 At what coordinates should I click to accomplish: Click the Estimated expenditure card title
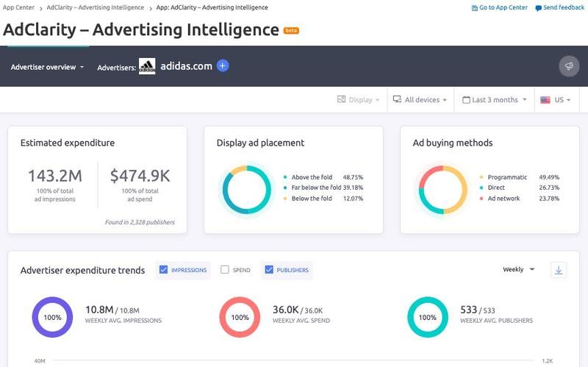68,143
